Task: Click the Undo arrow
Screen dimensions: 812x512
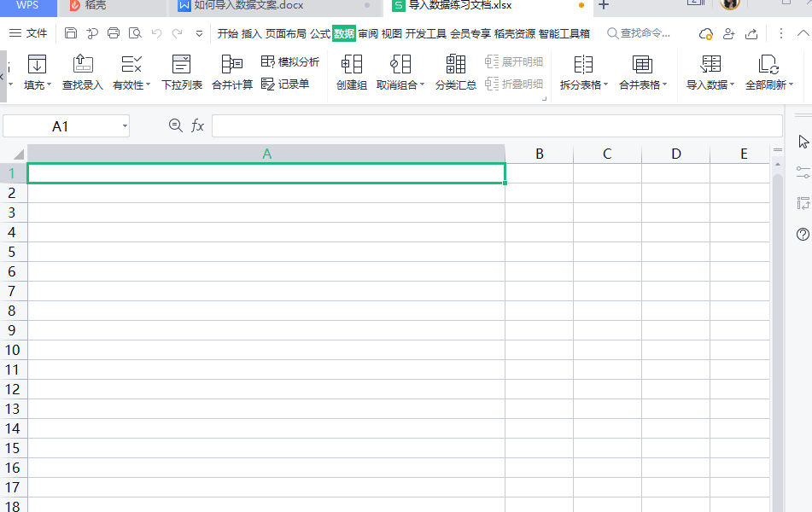Action: point(156,33)
